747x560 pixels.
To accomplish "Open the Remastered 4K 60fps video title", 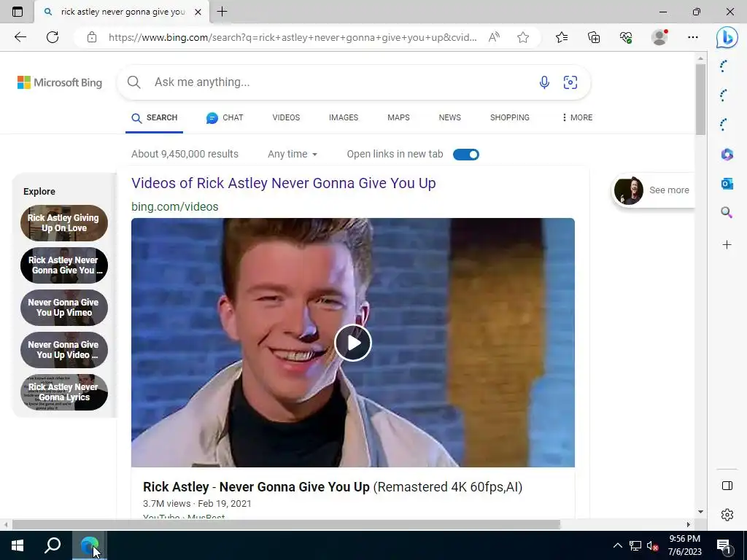I will (x=333, y=486).
